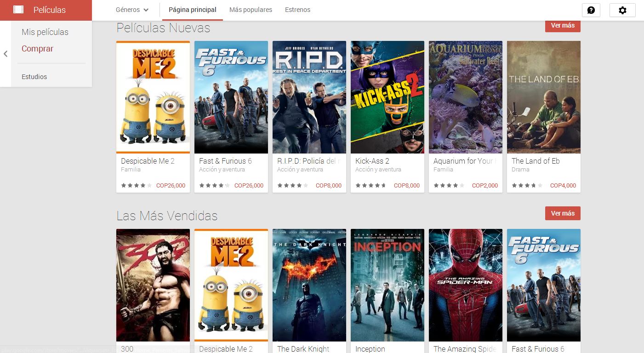Click the Inception title at bottom

coord(370,349)
